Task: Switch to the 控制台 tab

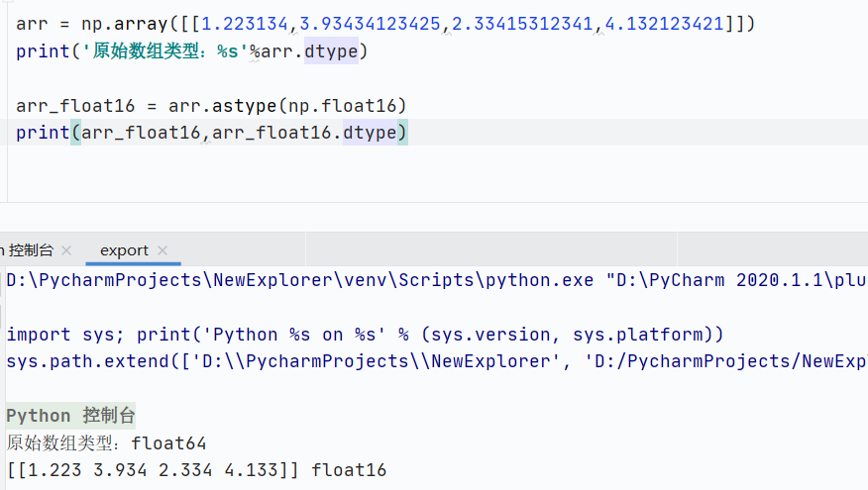Action: click(x=30, y=250)
